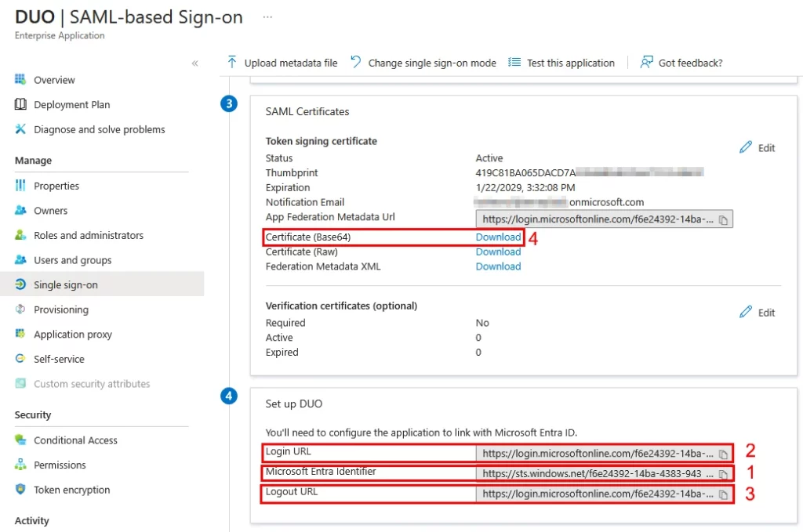Click the Application proxy icon

[x=20, y=334]
